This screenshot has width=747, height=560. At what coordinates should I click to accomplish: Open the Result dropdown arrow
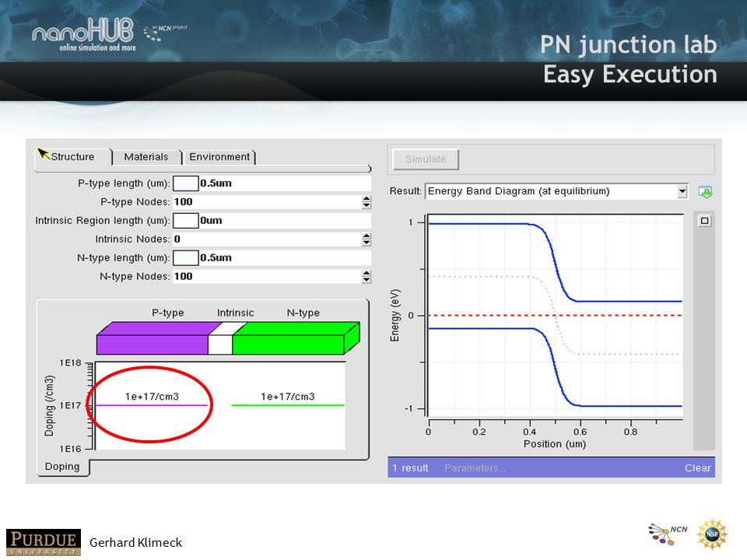point(682,191)
